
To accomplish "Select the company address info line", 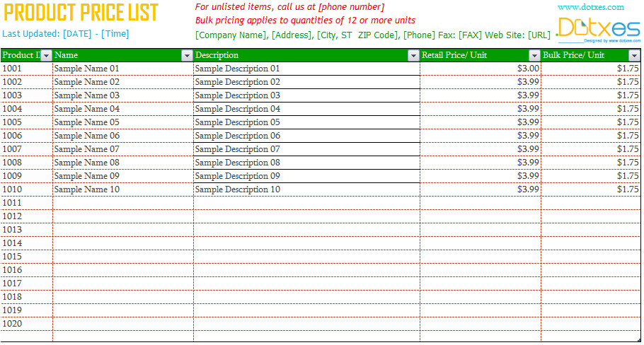I will pos(372,35).
